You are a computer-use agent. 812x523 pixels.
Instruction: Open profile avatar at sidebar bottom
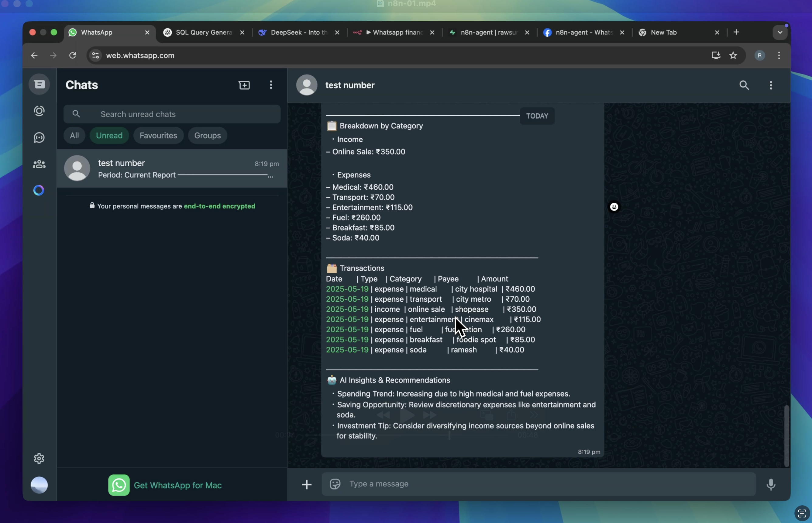pyautogui.click(x=40, y=485)
